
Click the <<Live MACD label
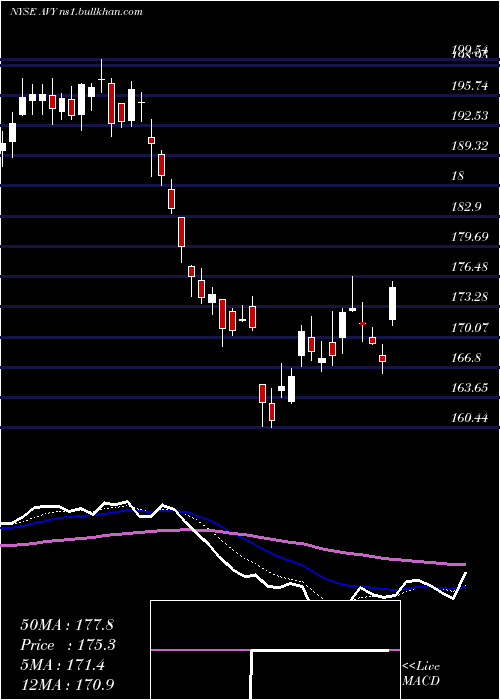pos(421,673)
